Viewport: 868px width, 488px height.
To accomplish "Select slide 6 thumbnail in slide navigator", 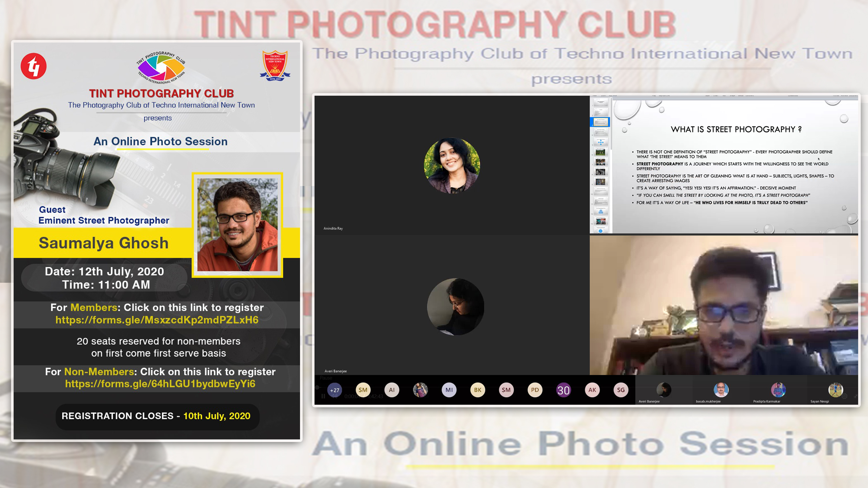I will pos(601,152).
